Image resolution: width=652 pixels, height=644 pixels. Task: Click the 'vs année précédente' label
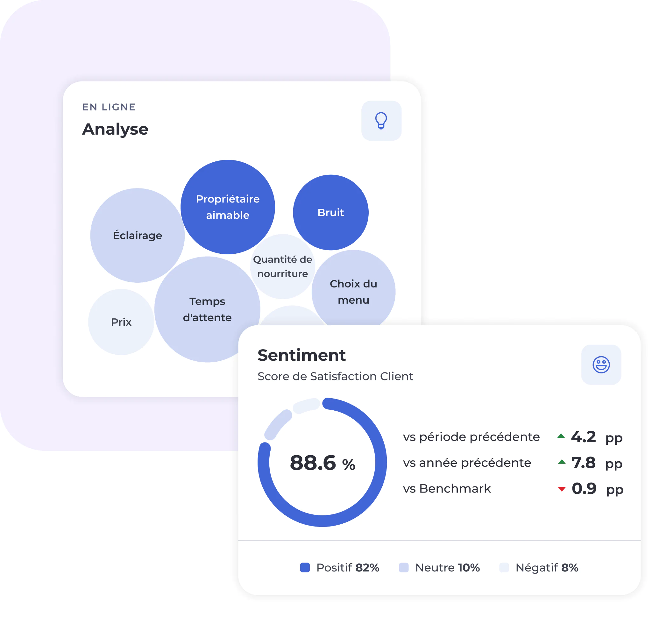(x=467, y=463)
